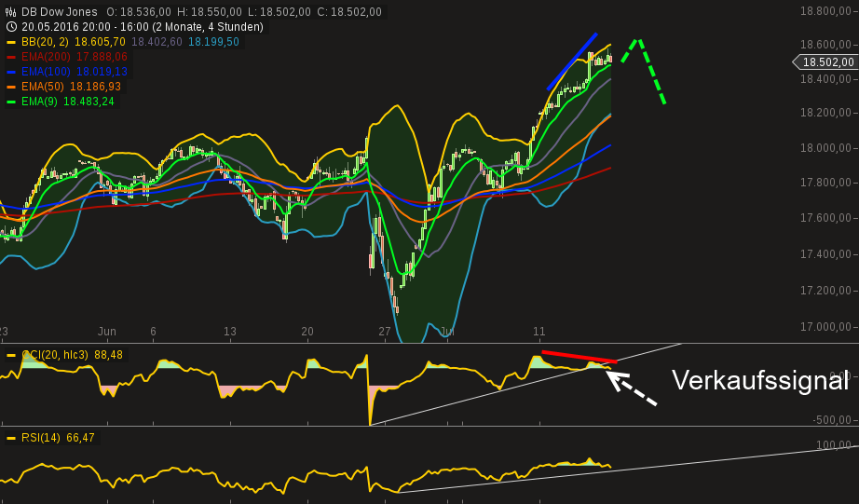The image size is (859, 504).
Task: Click the blue EMA(100) legend swatch
Action: pyautogui.click(x=11, y=72)
